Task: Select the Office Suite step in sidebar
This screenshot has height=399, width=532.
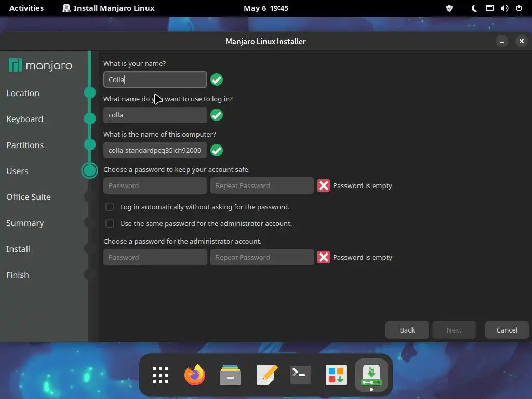Action: pos(29,197)
